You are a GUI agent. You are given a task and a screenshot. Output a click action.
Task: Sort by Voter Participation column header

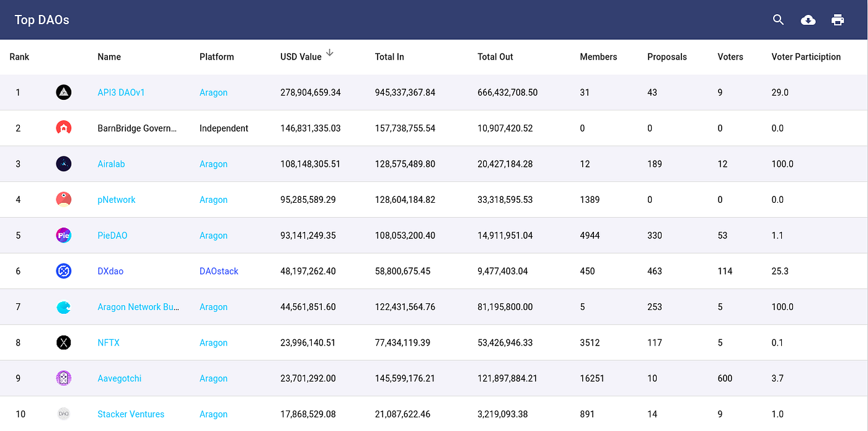pyautogui.click(x=806, y=57)
